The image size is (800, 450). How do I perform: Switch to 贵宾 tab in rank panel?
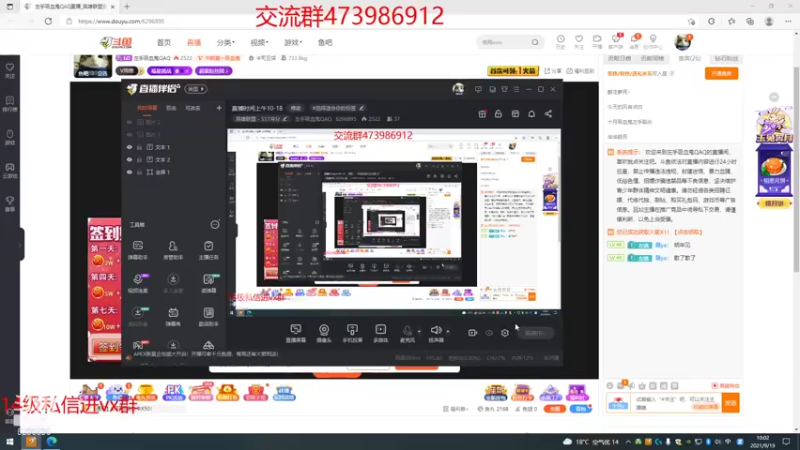pos(689,59)
